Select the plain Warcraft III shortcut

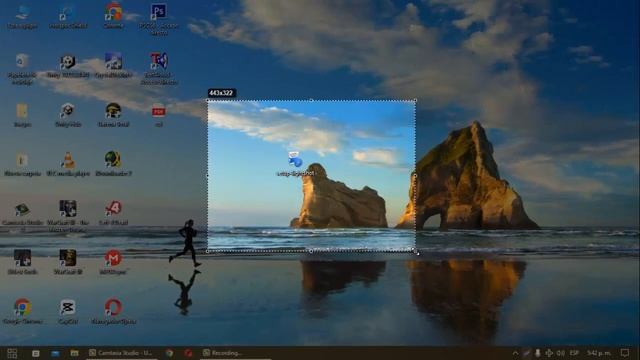[x=68, y=262]
